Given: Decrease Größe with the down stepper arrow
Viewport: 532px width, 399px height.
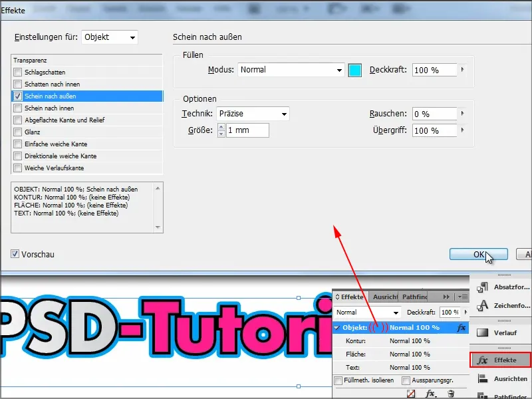Looking at the screenshot, I should (x=221, y=134).
